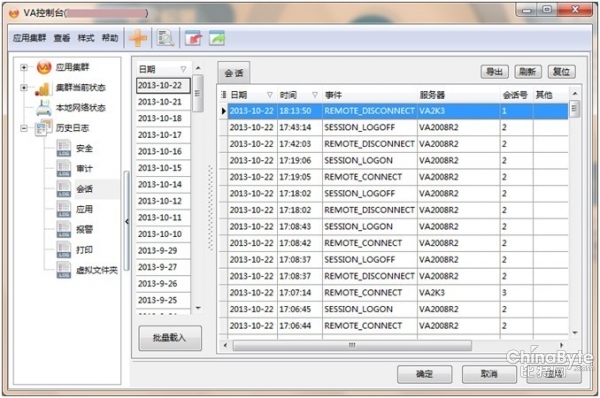The width and height of the screenshot is (600, 398).
Task: Click the log icon beside 虚拟文件夹
Action: click(64, 270)
